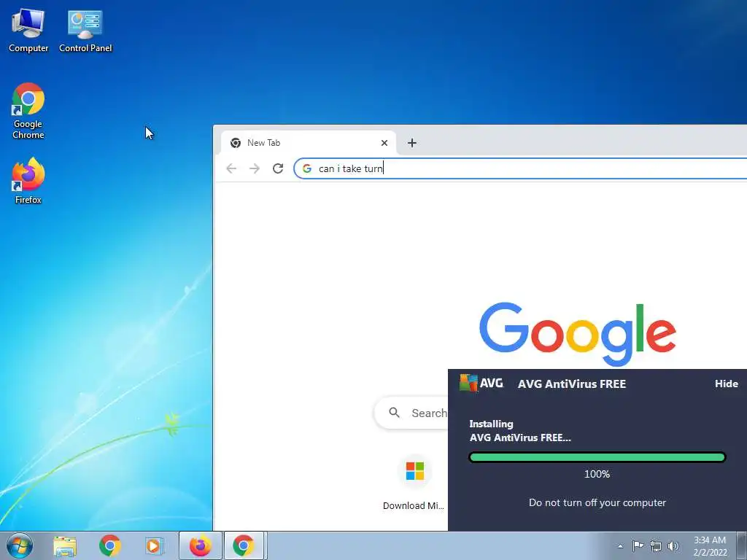Click the 'AVG AntiVirus FREE' title text
The width and height of the screenshot is (747, 560).
572,384
